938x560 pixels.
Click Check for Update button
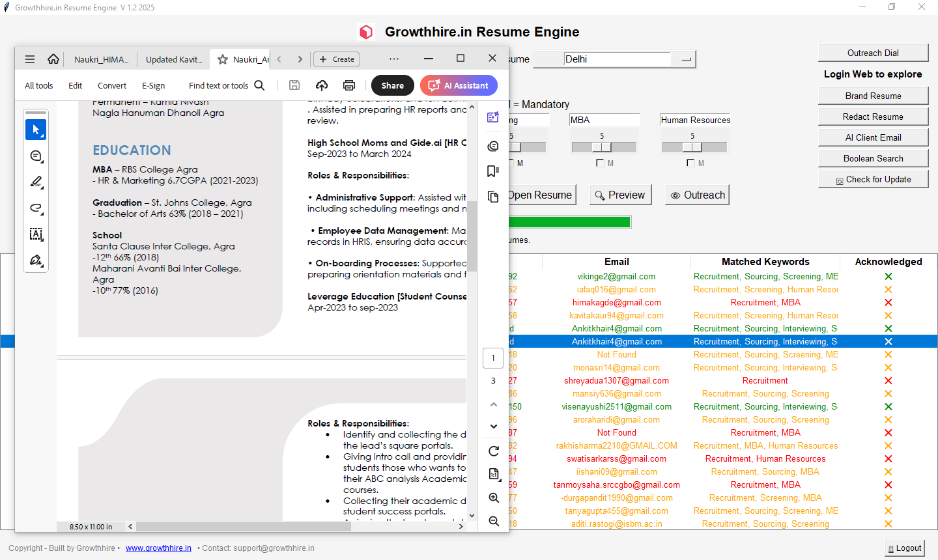(873, 179)
